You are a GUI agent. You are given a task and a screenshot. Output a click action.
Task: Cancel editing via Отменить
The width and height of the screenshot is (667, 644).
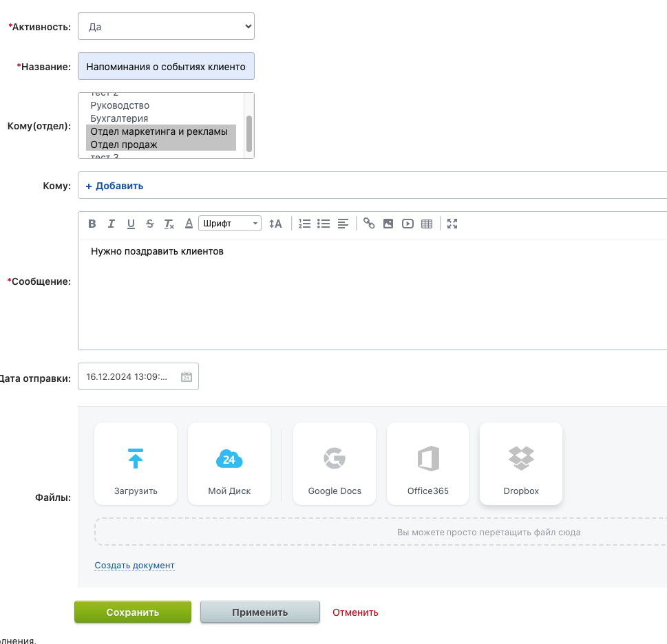pos(355,612)
